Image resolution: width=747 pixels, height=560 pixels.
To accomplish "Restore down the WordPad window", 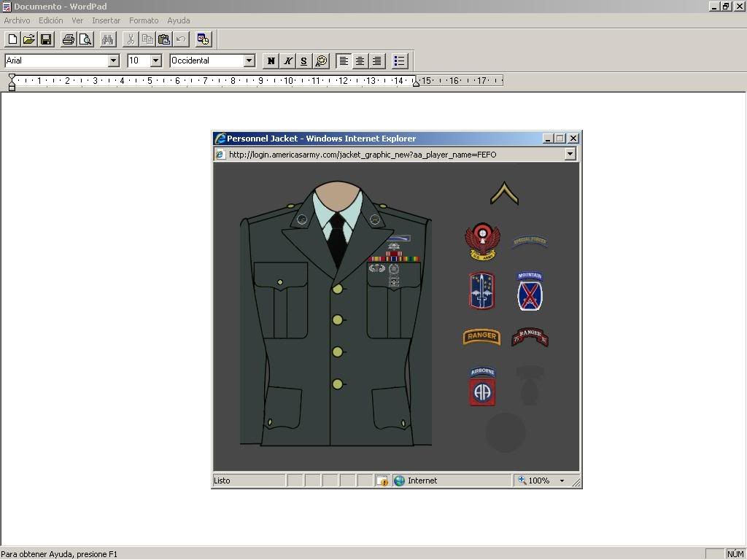I will pyautogui.click(x=726, y=6).
